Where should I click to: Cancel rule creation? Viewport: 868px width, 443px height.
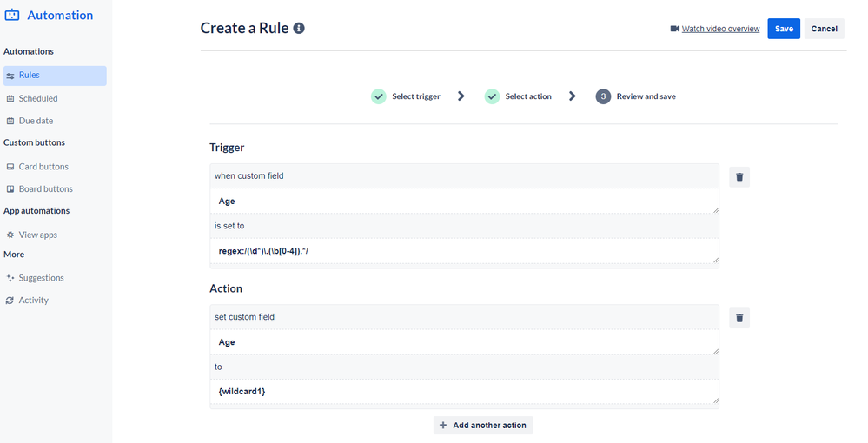(x=824, y=29)
